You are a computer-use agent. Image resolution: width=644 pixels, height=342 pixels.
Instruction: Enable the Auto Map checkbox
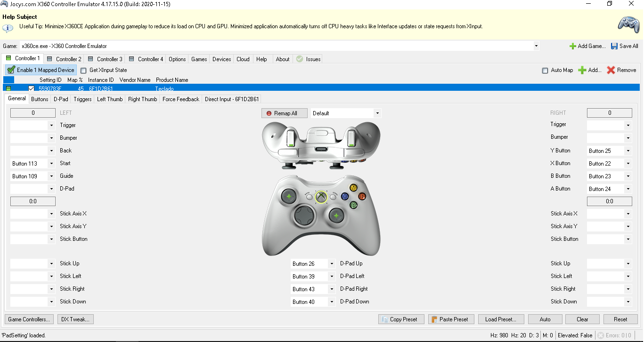tap(545, 71)
